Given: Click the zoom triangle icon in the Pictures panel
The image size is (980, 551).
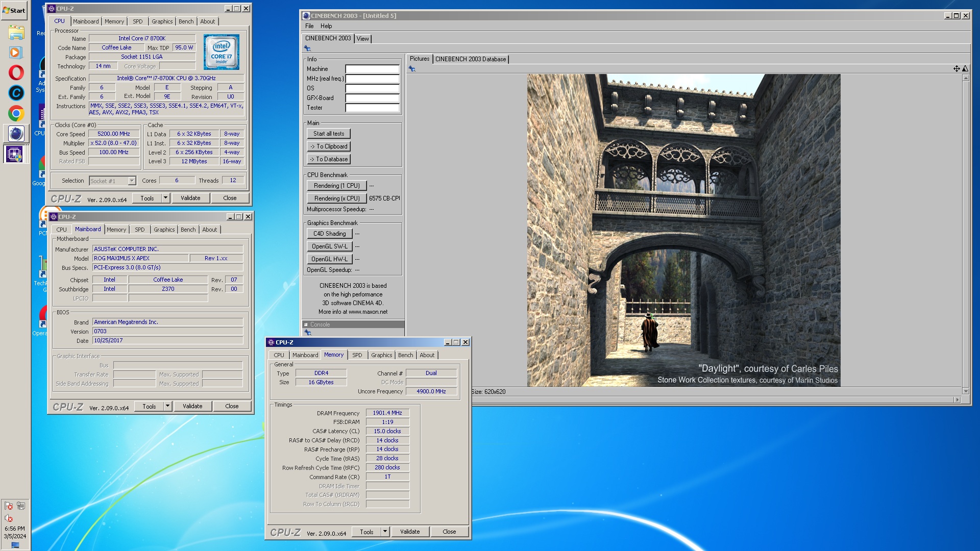Looking at the screenshot, I should point(965,68).
